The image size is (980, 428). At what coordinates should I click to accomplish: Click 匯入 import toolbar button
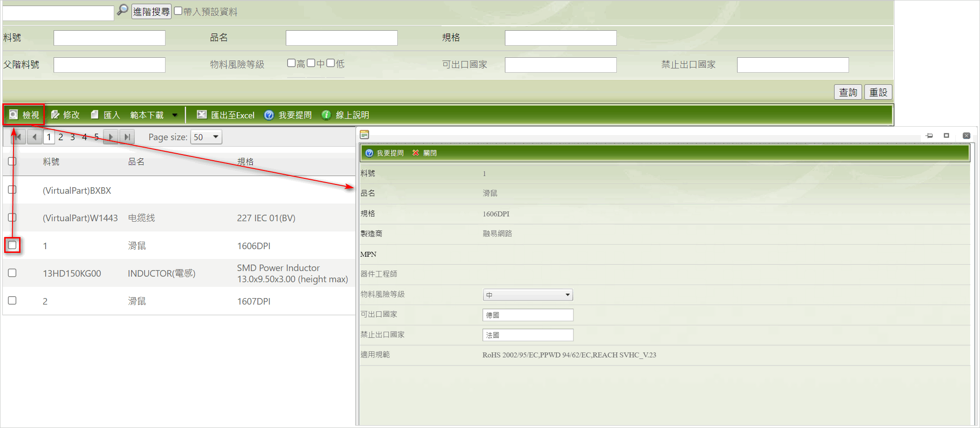[x=105, y=115]
